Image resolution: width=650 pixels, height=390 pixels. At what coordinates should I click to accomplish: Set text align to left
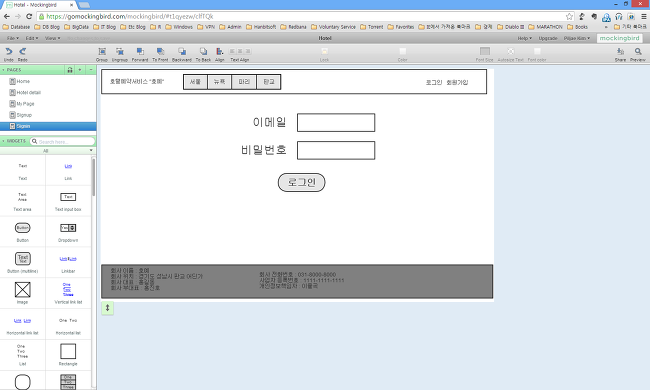[x=232, y=51]
